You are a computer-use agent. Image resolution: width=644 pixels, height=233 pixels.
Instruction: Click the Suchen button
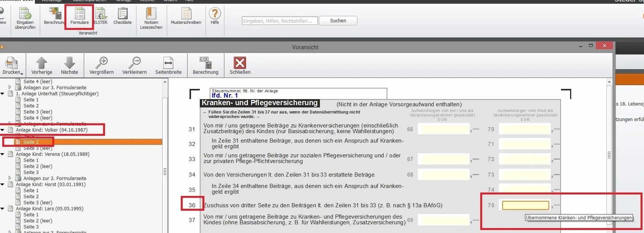(338, 21)
